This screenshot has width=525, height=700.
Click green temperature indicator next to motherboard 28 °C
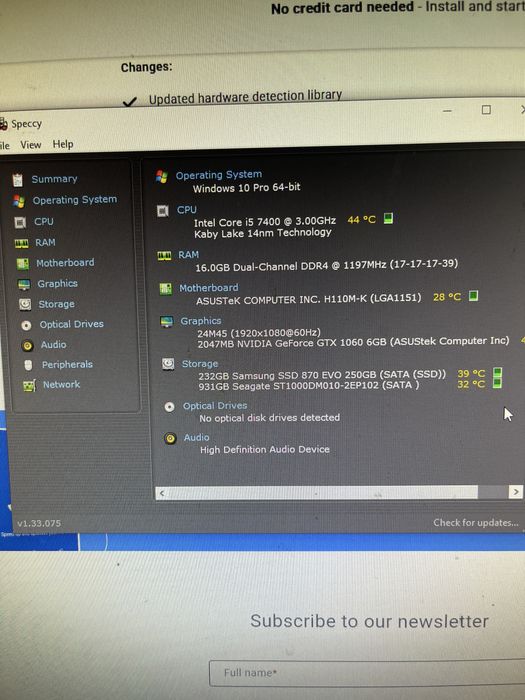[x=474, y=296]
